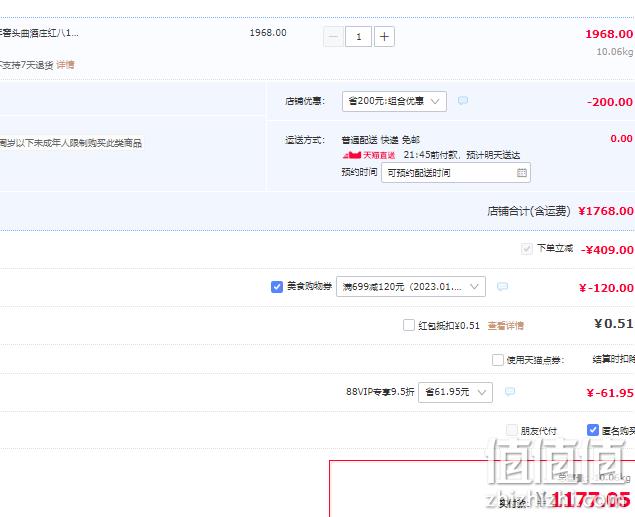Viewport: 635px width, 517px height.
Task: Open the 详情 link next to 7-day return notice
Action: [65, 65]
